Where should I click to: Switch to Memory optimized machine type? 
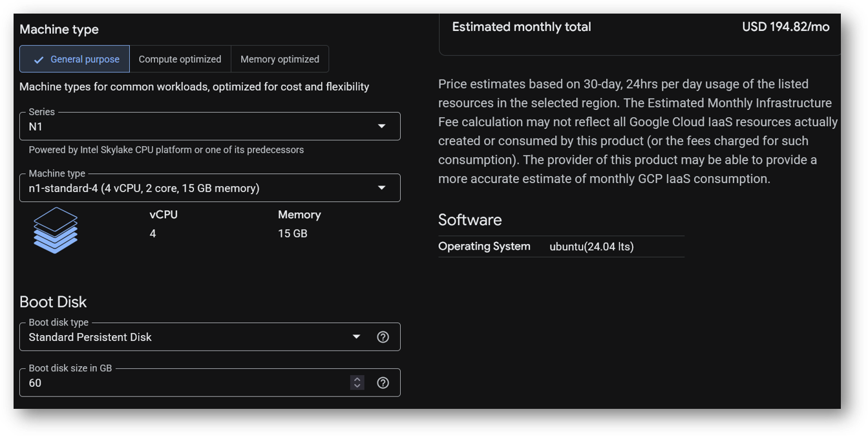point(280,59)
